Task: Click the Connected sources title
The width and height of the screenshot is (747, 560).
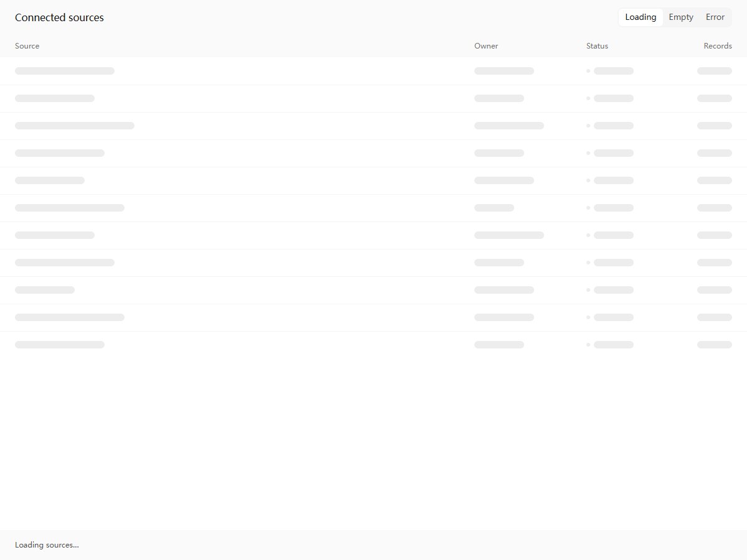Action: click(x=59, y=17)
